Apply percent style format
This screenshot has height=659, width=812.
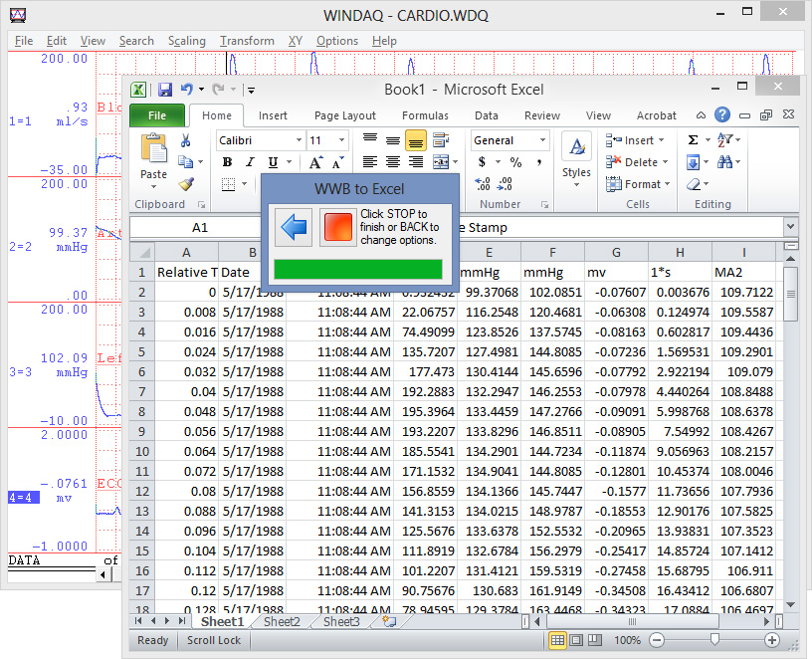[515, 162]
